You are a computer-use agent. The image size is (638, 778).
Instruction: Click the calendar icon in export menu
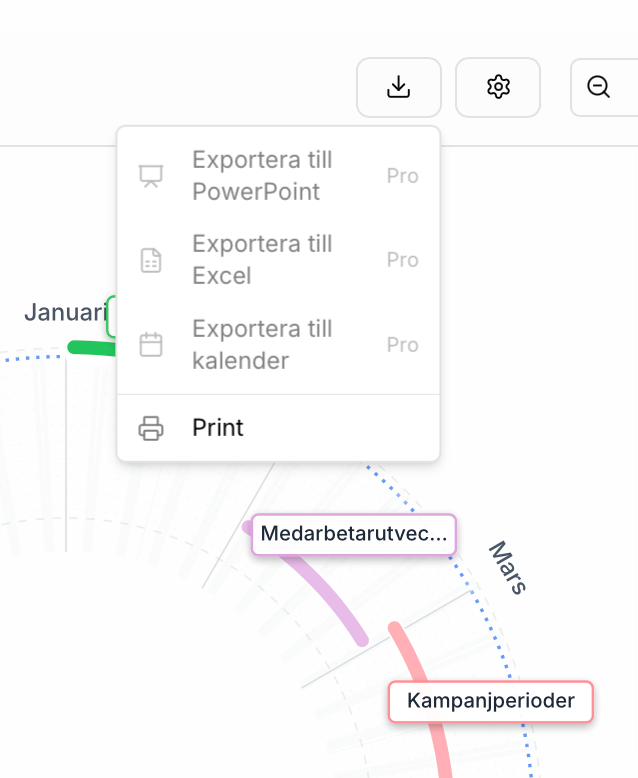coord(151,345)
